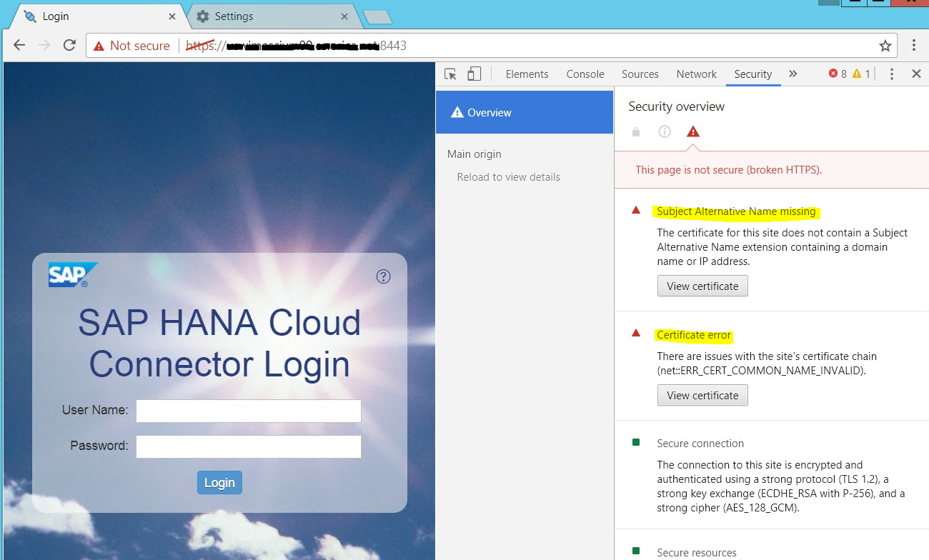Select the Overview item in Security sidebar
929x560 pixels.
pyautogui.click(x=525, y=112)
